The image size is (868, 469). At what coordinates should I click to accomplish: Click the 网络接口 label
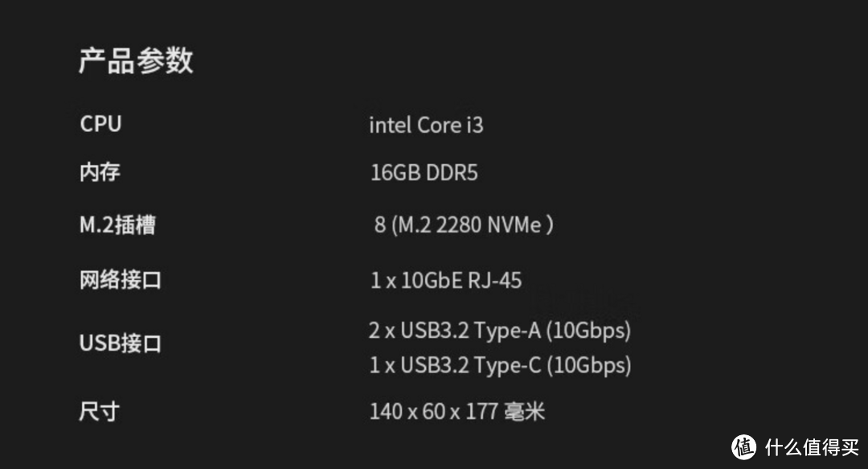coord(121,280)
